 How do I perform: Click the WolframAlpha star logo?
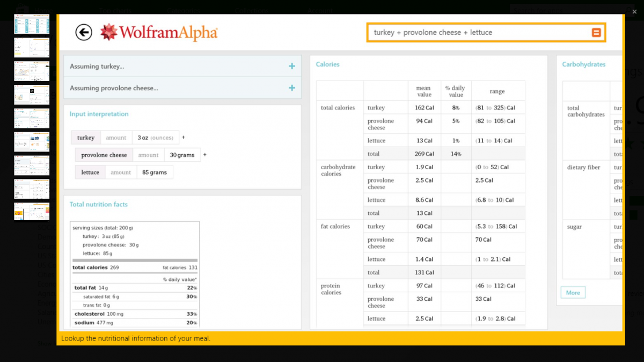click(109, 32)
